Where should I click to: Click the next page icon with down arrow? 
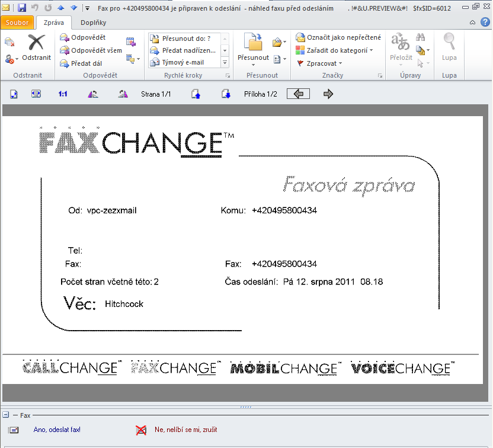pyautogui.click(x=225, y=94)
